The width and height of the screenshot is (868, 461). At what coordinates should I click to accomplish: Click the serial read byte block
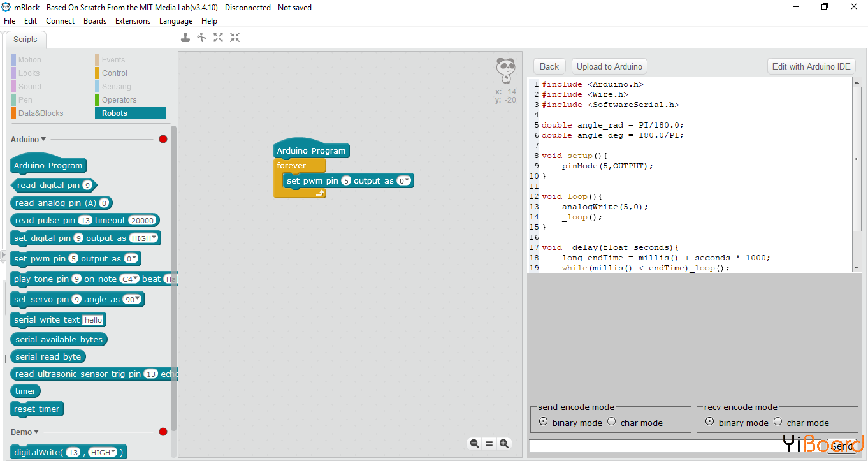pos(48,357)
